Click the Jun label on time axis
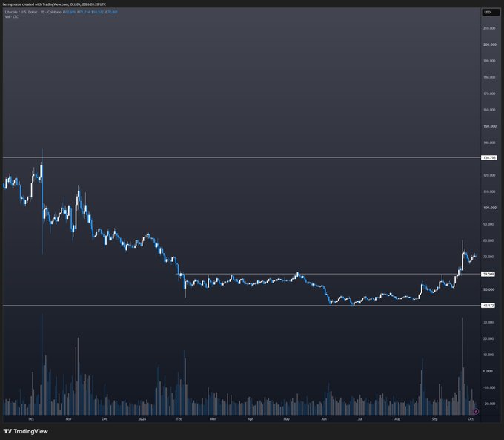Screen dimensions: 504x440 pos(324,419)
